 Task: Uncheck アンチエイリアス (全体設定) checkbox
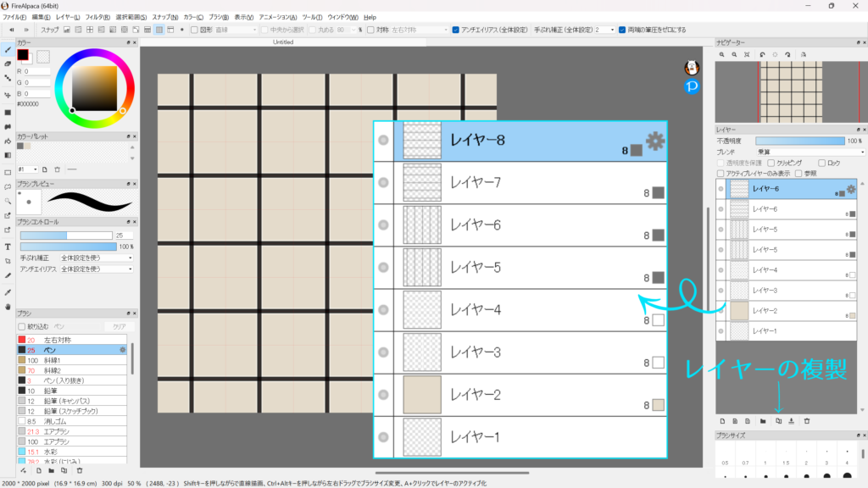[455, 30]
